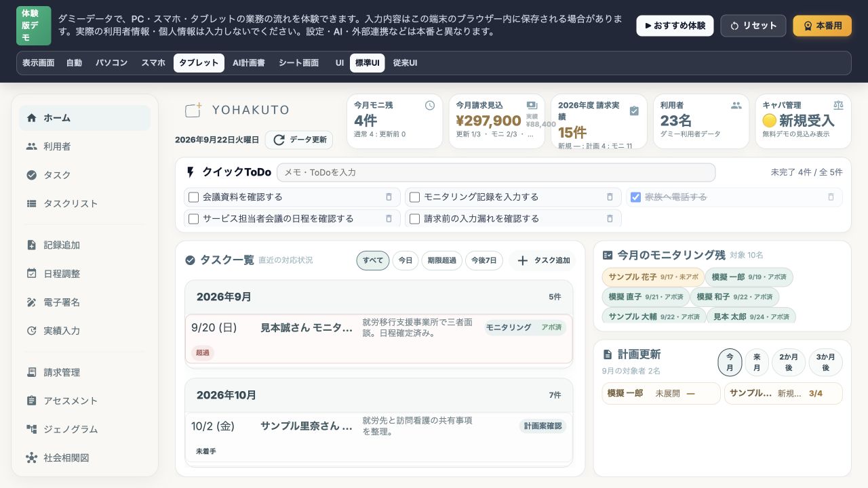Click the クイックToDo memo input field

496,172
